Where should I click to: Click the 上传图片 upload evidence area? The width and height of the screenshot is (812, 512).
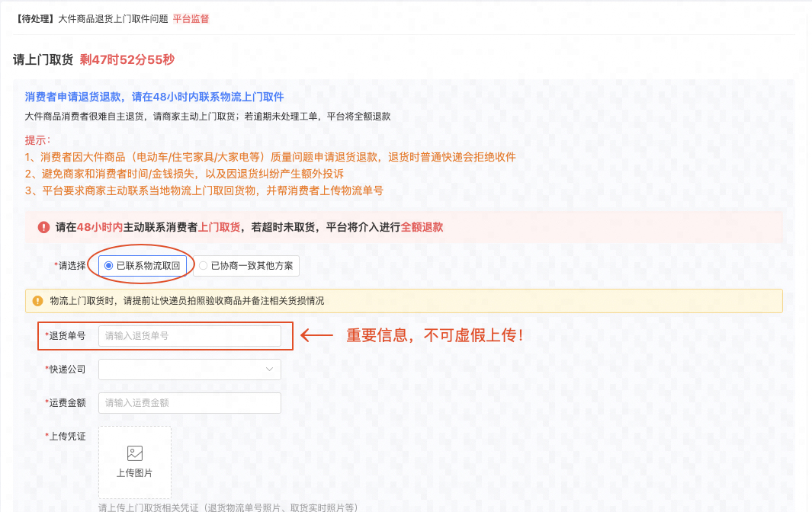coord(134,462)
